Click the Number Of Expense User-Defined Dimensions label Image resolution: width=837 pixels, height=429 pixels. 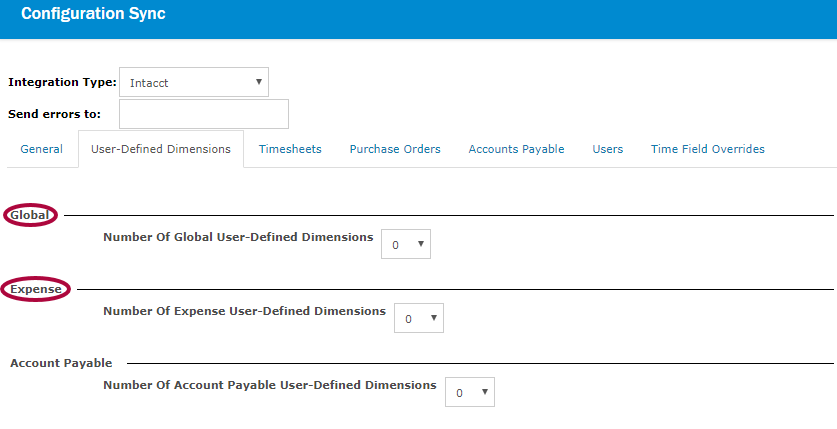(x=244, y=311)
